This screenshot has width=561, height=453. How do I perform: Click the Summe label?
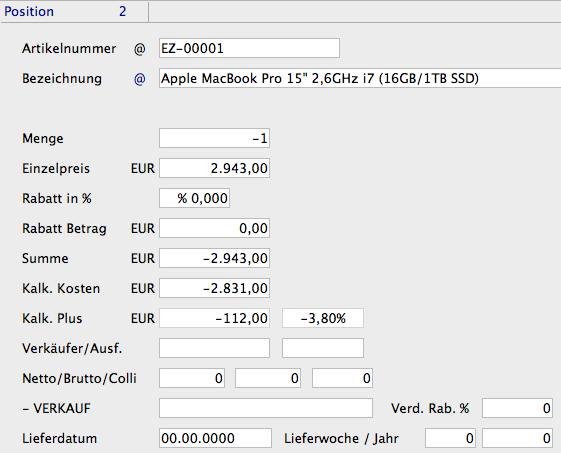pos(45,258)
